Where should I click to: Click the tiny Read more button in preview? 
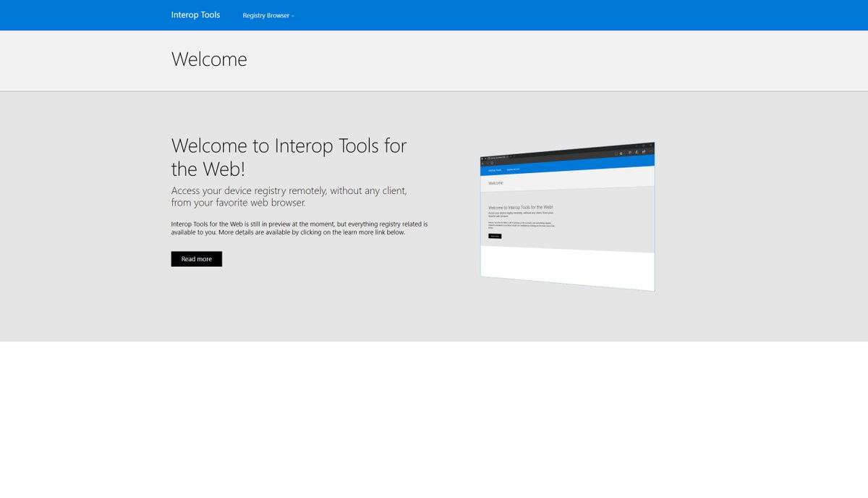[495, 236]
